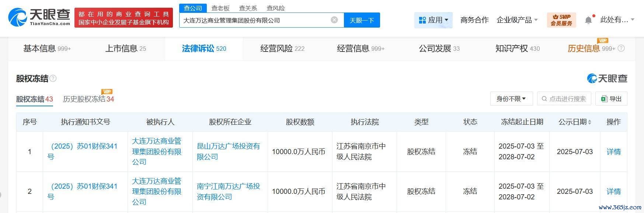Select the 查风险 search tab
Image resolution: width=644 pixels, height=213 pixels.
276,8
